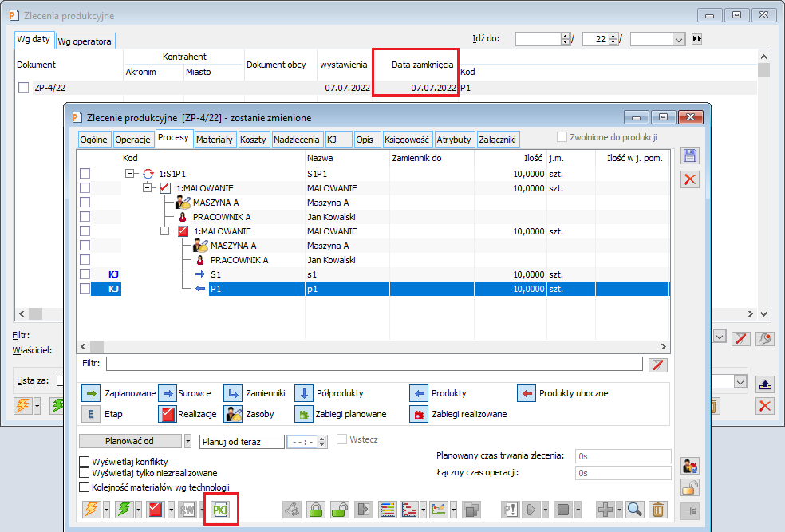Select the Wg operatora tab
The width and height of the screenshot is (785, 532).
85,41
